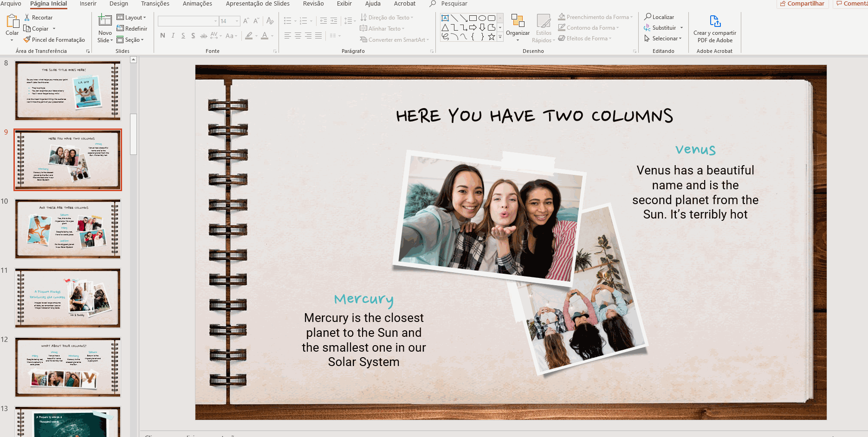The image size is (868, 437).
Task: Expand the shapes gallery more arrow
Action: coord(500,37)
